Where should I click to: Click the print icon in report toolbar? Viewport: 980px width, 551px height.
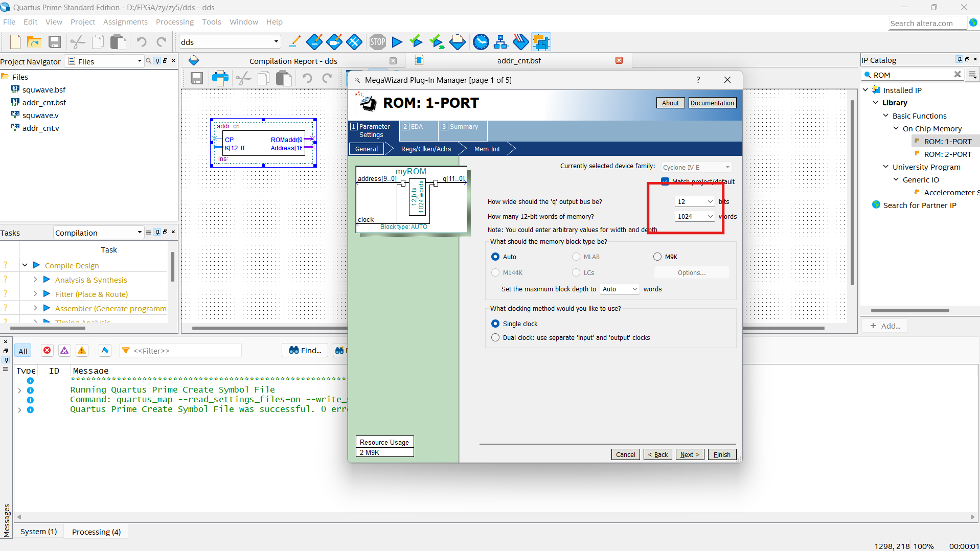pyautogui.click(x=220, y=78)
